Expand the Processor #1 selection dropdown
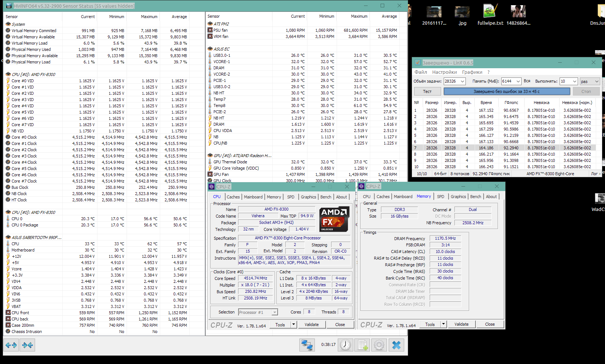This screenshot has width=605, height=364. (x=275, y=312)
